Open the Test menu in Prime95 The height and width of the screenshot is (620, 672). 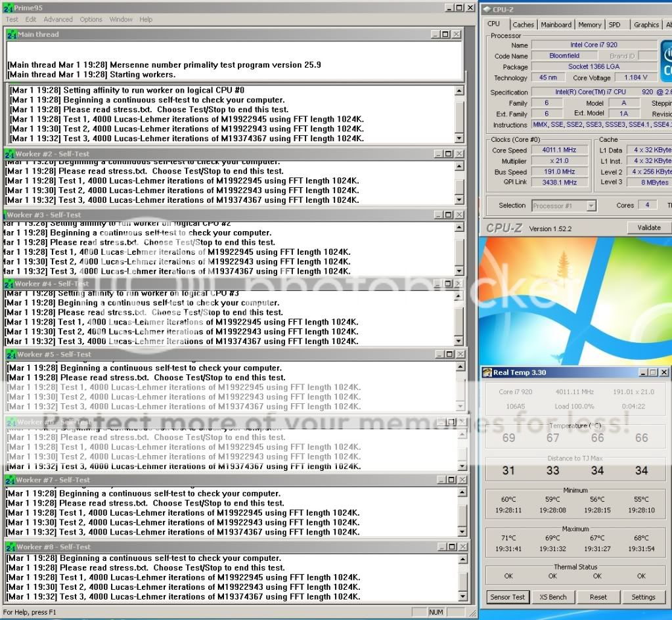12,19
